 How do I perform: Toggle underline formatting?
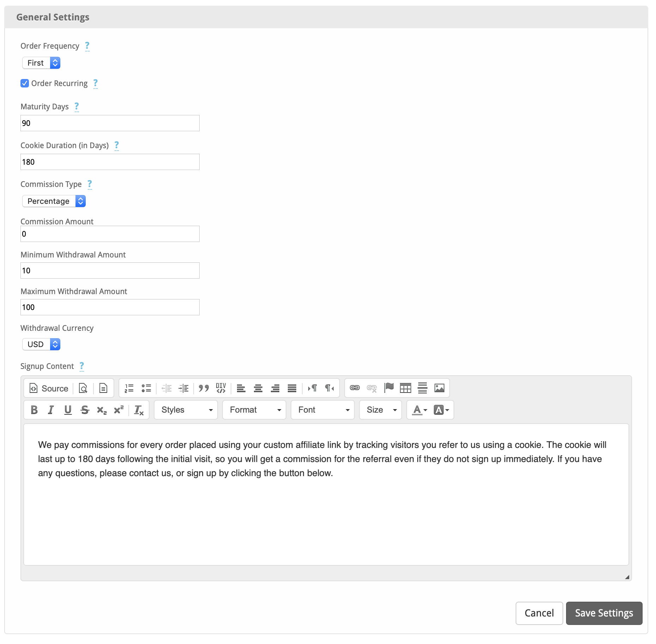point(68,410)
